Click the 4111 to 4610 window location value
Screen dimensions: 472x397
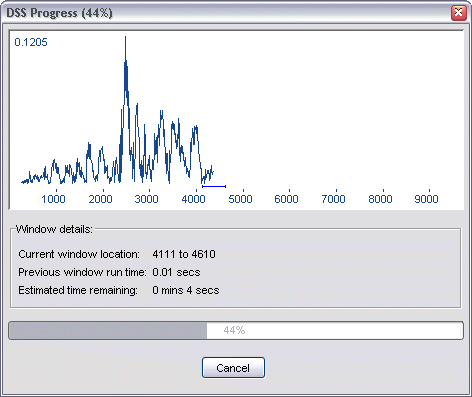pyautogui.click(x=184, y=254)
